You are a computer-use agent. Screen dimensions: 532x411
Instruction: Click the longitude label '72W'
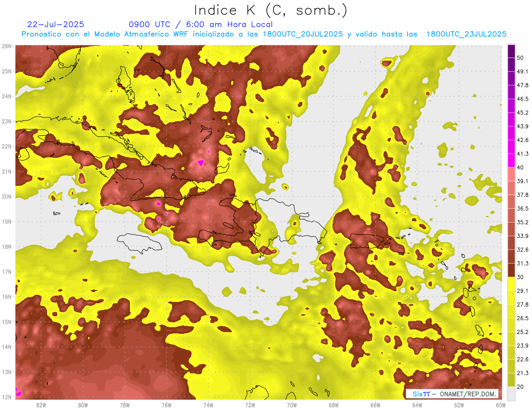click(250, 405)
